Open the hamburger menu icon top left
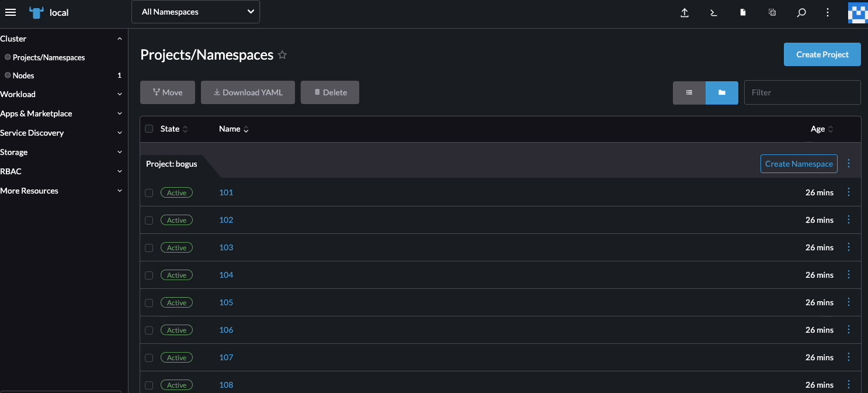The width and height of the screenshot is (868, 393). click(11, 12)
